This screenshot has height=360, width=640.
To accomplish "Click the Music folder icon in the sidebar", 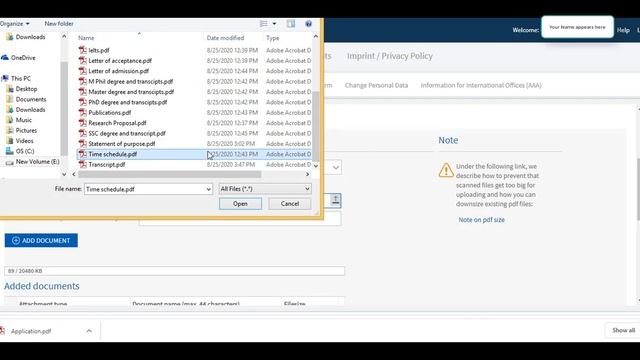I will [10, 120].
